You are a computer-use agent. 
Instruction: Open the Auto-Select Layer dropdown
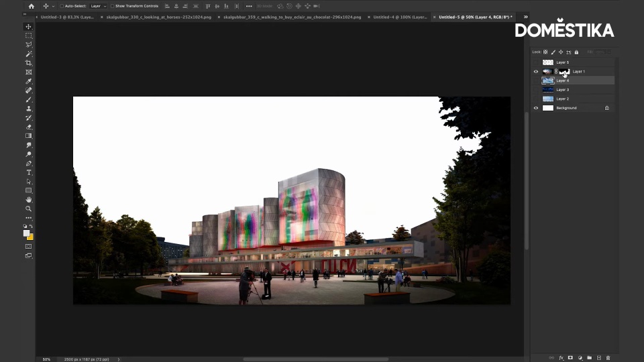pos(99,6)
